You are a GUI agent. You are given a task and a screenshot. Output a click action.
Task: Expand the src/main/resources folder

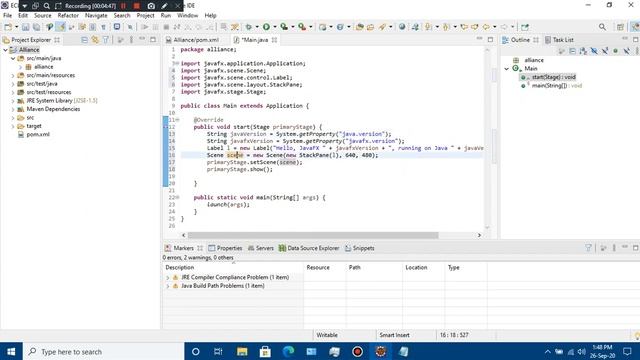click(13, 76)
